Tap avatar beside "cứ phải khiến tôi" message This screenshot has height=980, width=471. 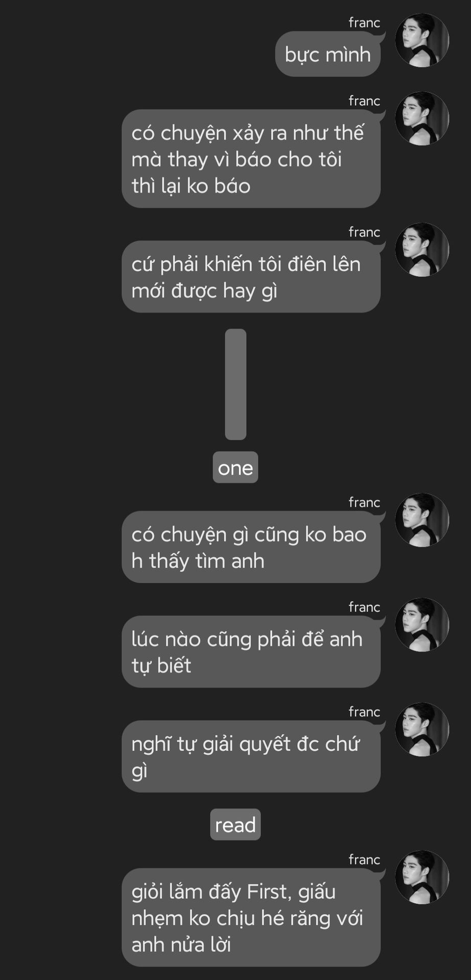pos(422,250)
